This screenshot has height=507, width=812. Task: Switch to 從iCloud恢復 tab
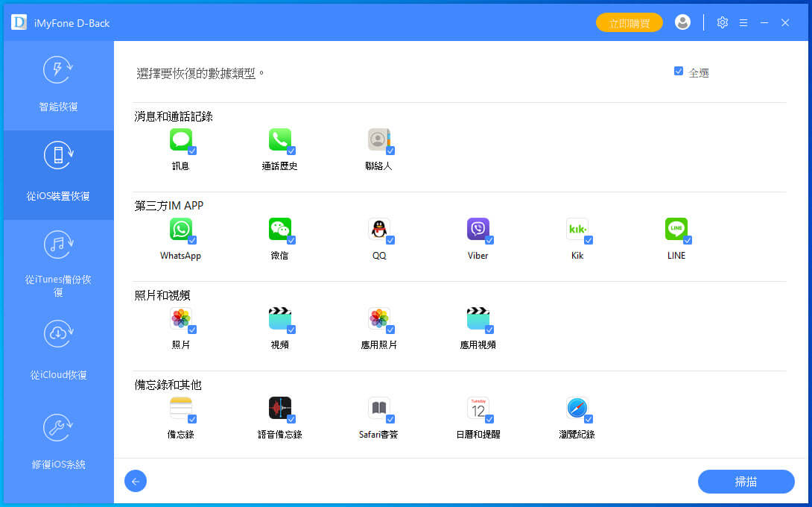(x=59, y=353)
